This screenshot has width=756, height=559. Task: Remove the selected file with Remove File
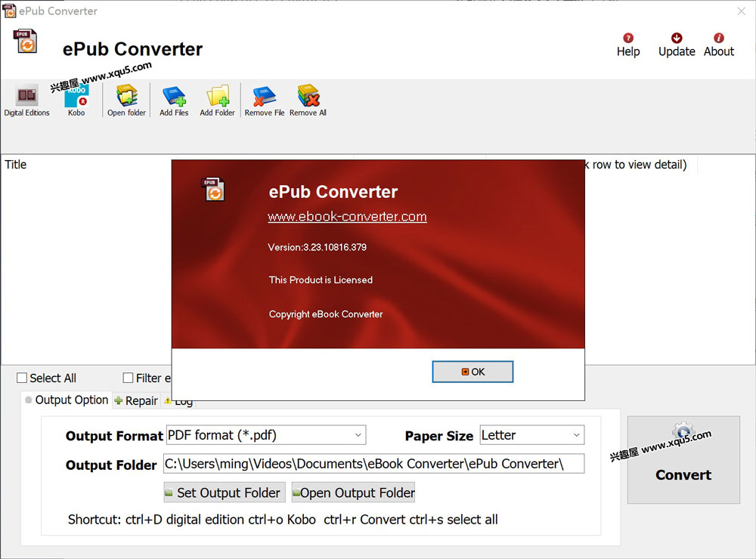(264, 100)
